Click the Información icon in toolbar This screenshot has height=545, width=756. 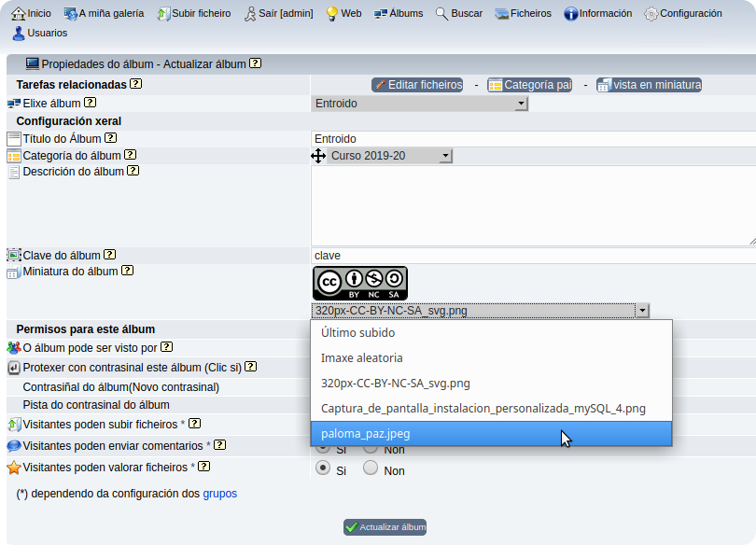pos(570,14)
